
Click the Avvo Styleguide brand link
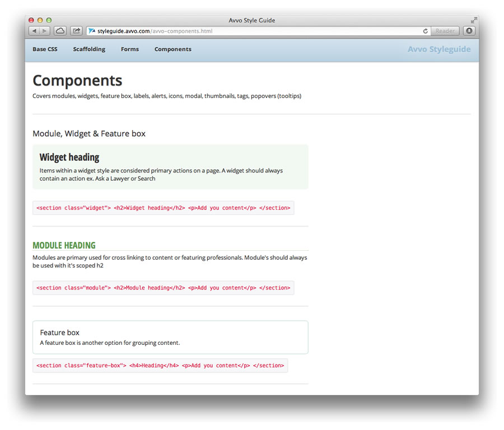click(439, 49)
